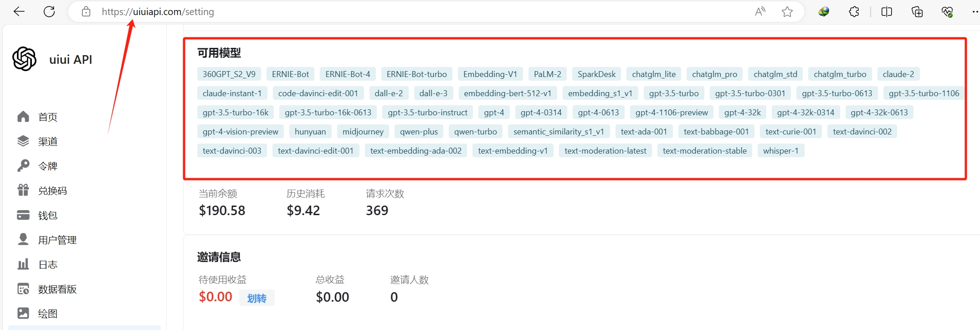Click the gpt-4-1106-preview model tag
Screen dimensions: 980x330
[x=672, y=113]
